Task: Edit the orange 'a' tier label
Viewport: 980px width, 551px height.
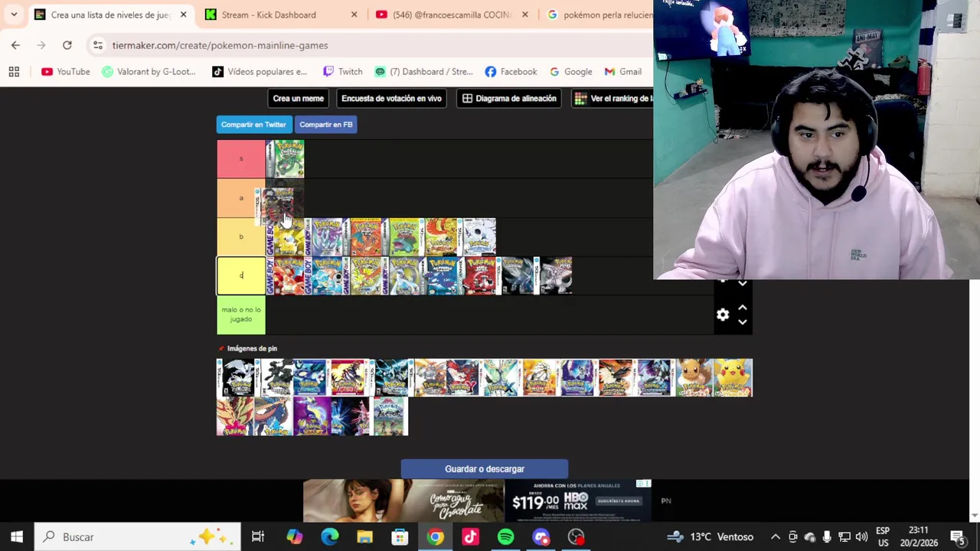Action: point(241,198)
